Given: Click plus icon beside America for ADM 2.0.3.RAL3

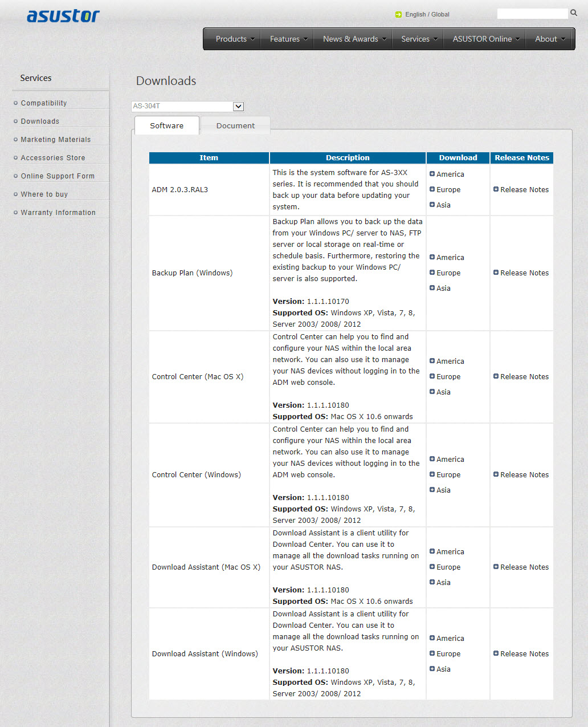Looking at the screenshot, I should click(432, 174).
